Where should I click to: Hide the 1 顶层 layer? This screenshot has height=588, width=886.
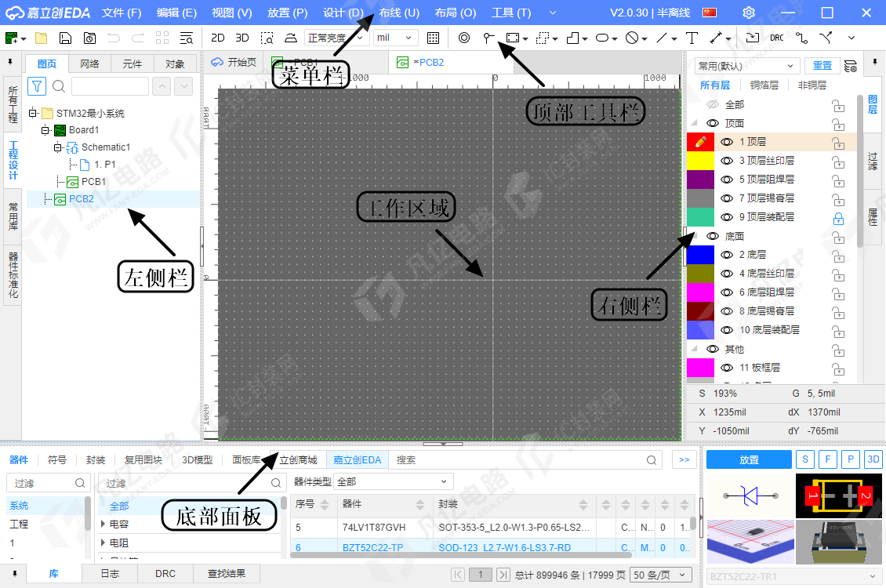(x=727, y=142)
